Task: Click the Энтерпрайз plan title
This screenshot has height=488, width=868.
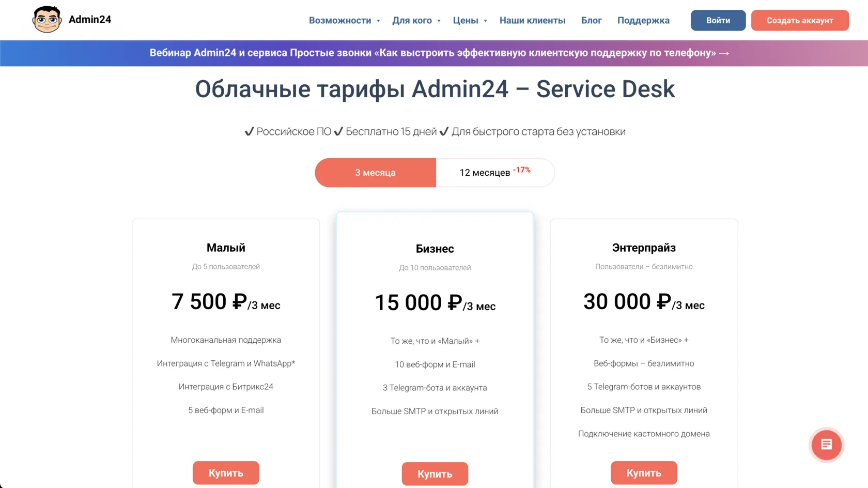Action: 644,248
